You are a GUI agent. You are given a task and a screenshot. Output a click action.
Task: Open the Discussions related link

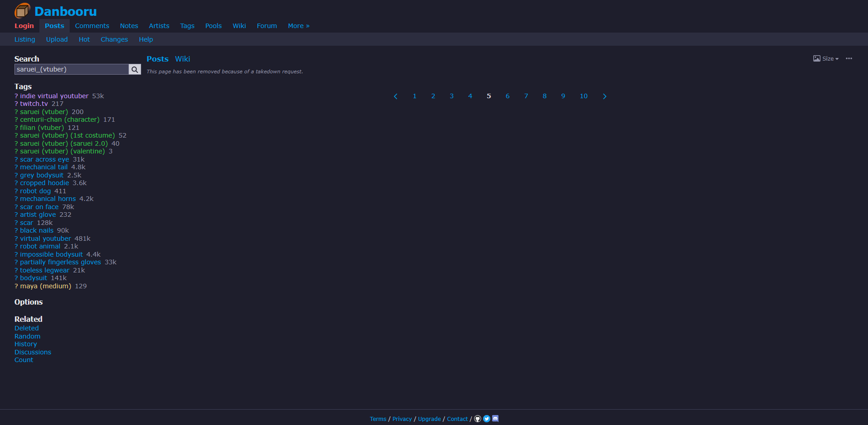pos(33,352)
